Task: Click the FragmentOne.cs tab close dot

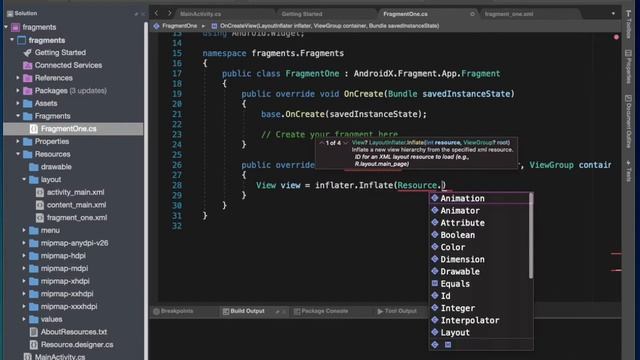Action: click(x=472, y=14)
